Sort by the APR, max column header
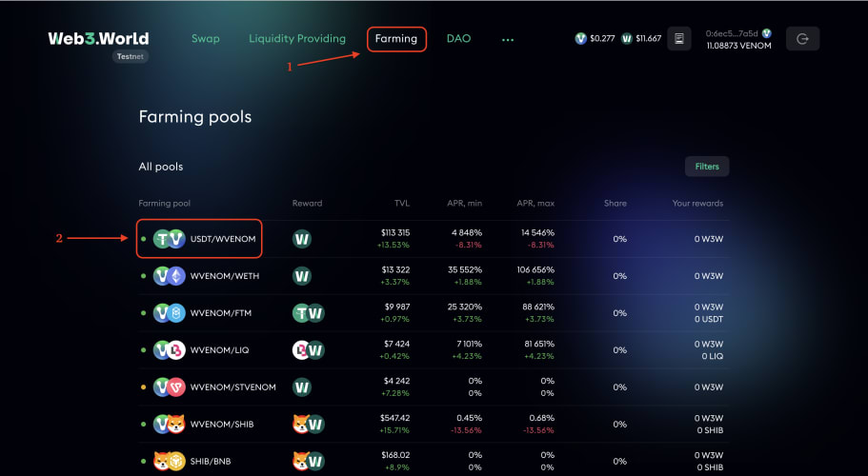The height and width of the screenshot is (476, 868). pyautogui.click(x=535, y=203)
